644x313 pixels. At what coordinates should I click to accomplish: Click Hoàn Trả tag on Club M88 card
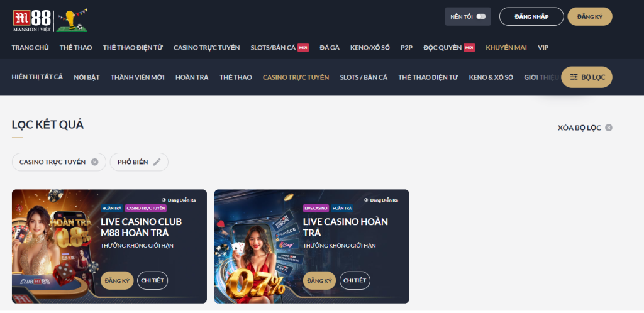pos(112,209)
